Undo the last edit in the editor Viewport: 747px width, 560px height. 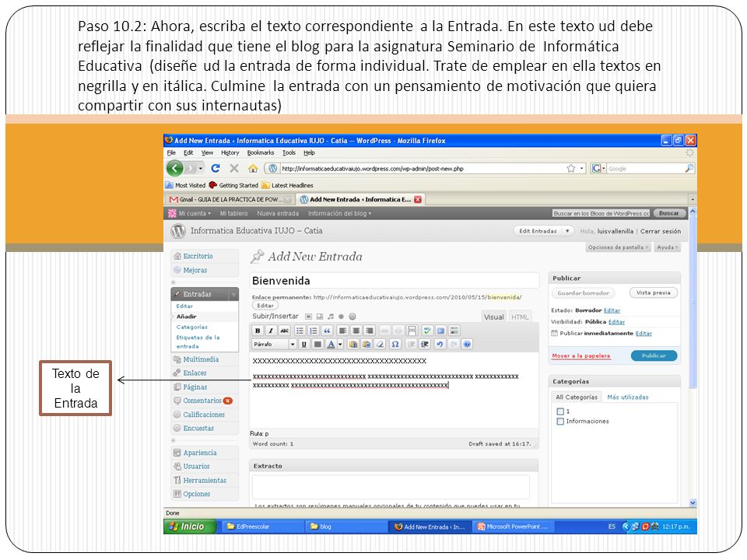[x=440, y=345]
